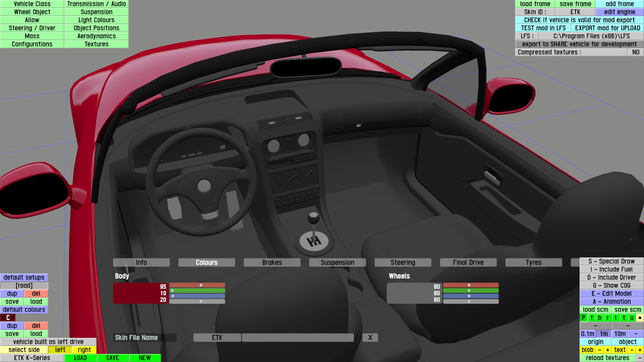This screenshot has height=362, width=644.
Task: Click the dark red C colour swatch
Action: (8, 318)
